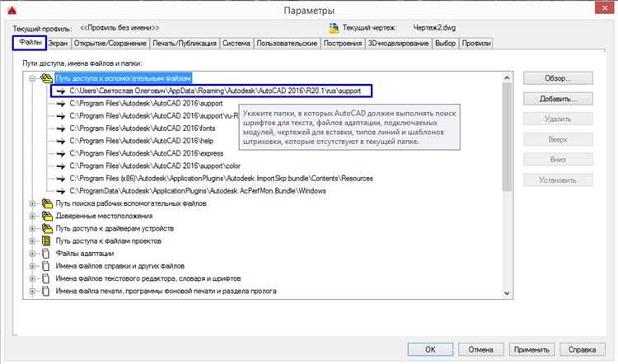Select path C:\Program Files\Autodesk\AutoCAD 2016\help
This screenshot has width=618, height=364.
click(141, 141)
